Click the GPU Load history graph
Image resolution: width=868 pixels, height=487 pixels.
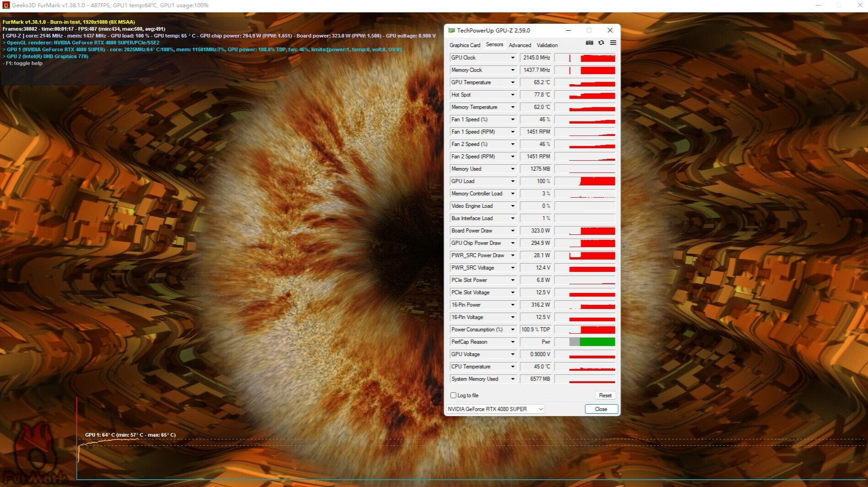tap(585, 181)
